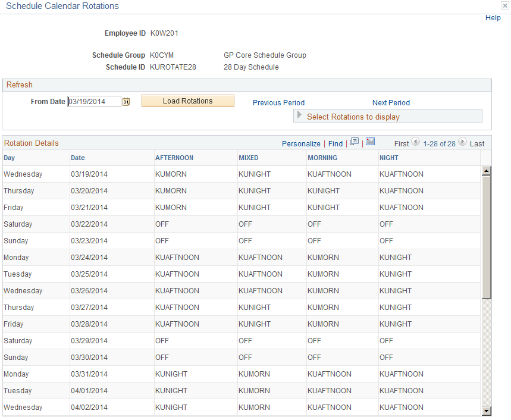Image resolution: width=511 pixels, height=420 pixels.
Task: Click the download to spreadsheet grid icon
Action: tap(370, 142)
